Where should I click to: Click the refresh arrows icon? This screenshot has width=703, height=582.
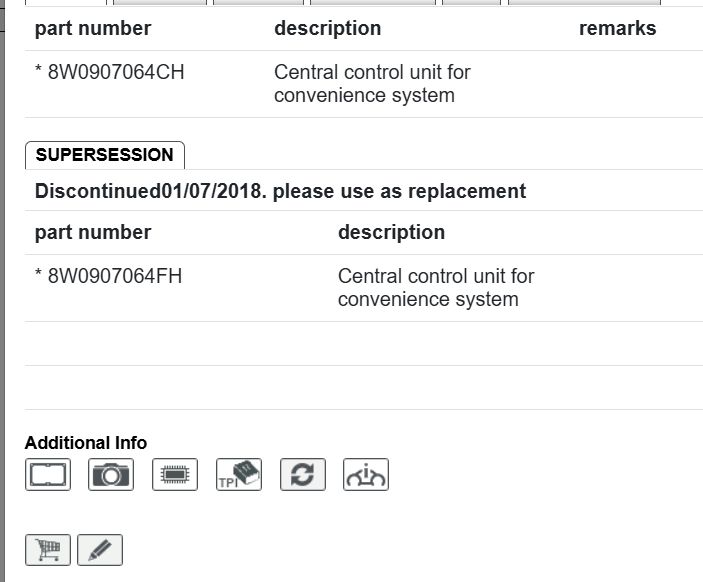click(303, 474)
